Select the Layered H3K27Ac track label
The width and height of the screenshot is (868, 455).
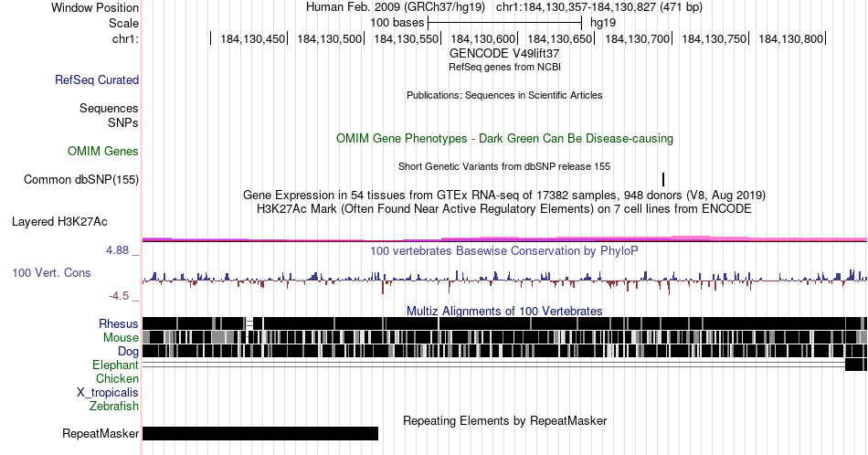point(59,221)
